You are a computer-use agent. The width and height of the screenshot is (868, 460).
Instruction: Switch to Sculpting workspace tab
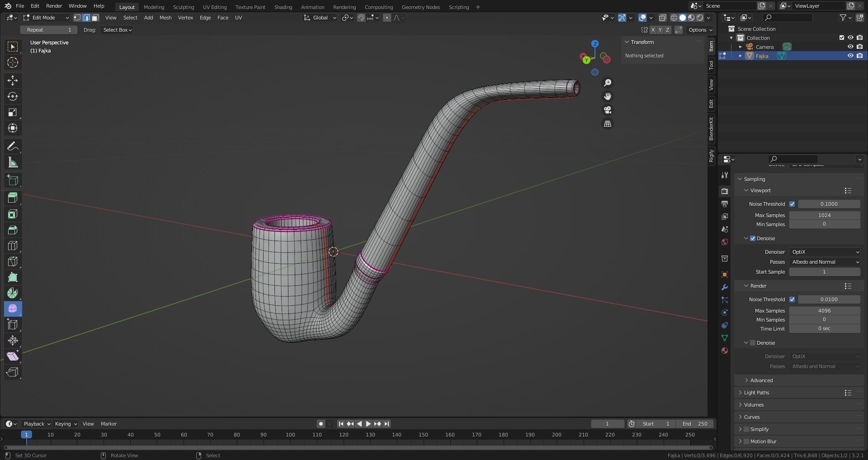pyautogui.click(x=183, y=7)
